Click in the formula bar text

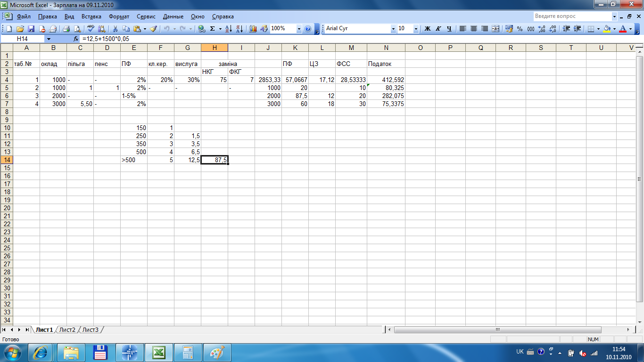pos(105,39)
